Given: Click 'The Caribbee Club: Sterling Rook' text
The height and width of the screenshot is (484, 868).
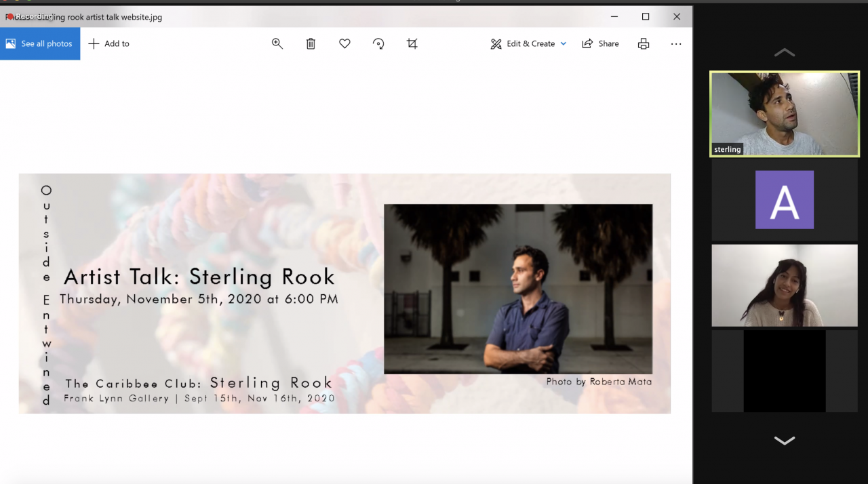Looking at the screenshot, I should 199,383.
